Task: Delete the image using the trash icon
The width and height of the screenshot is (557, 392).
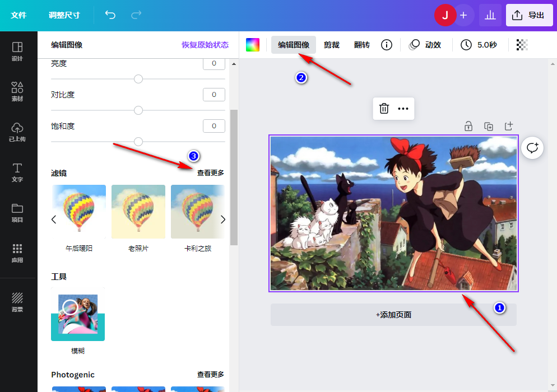Action: [383, 109]
